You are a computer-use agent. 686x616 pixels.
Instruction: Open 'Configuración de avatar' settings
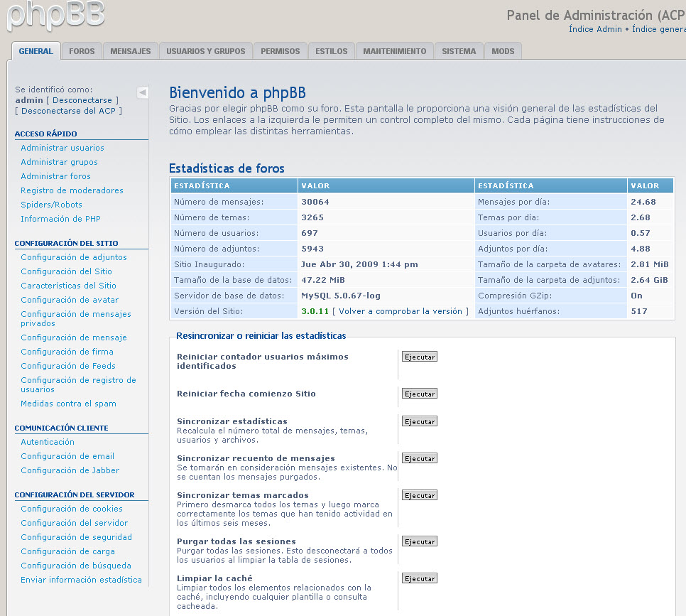[70, 300]
